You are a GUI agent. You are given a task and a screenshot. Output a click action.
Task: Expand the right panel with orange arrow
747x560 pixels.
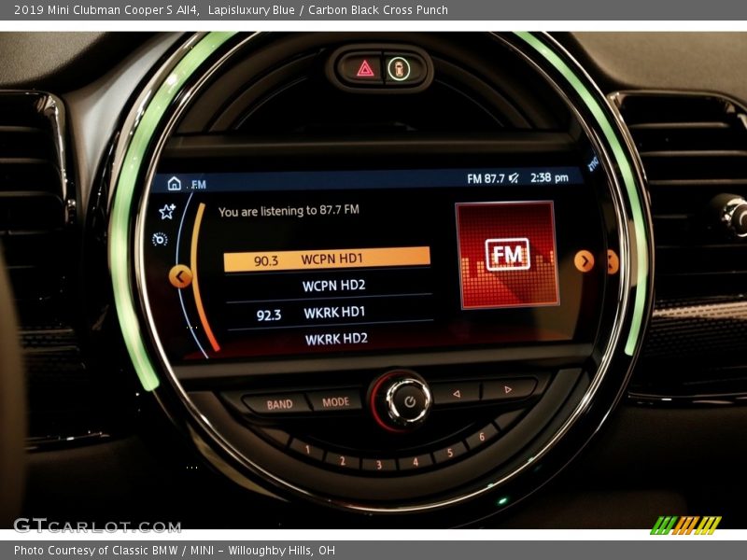584,261
